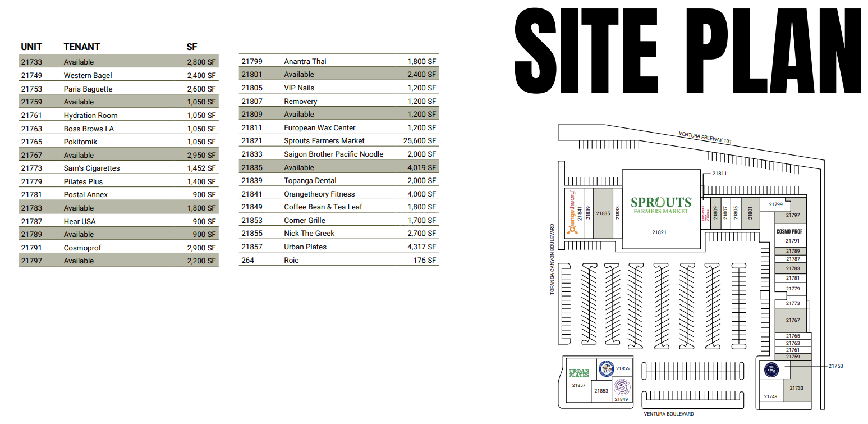Click Urban Plates in the tenant table
868x424 pixels.
tap(305, 247)
